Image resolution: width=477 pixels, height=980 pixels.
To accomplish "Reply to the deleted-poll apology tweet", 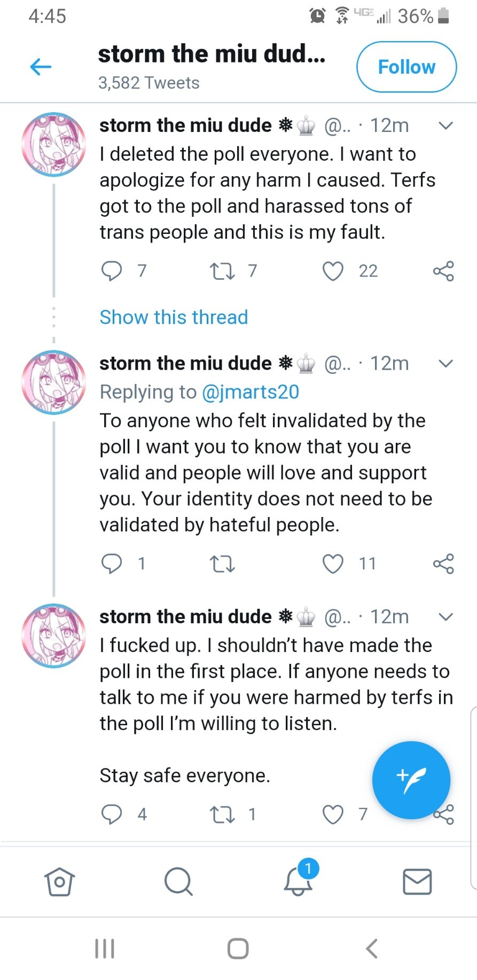I will [112, 271].
